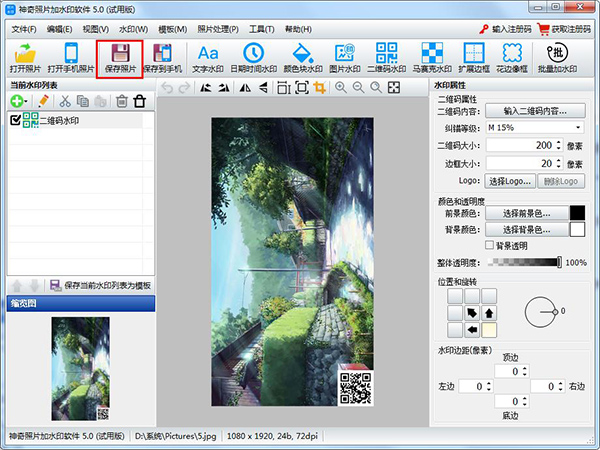Click the black foreground color swatch
The height and width of the screenshot is (450, 600).
[577, 213]
